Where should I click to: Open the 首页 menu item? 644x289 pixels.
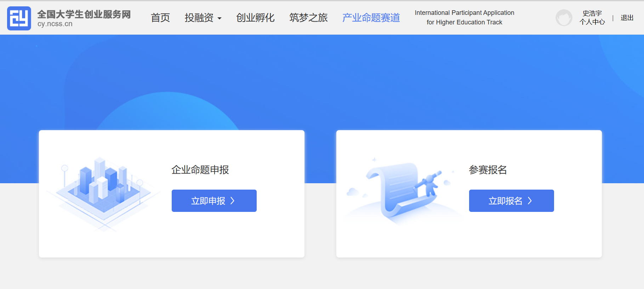160,18
